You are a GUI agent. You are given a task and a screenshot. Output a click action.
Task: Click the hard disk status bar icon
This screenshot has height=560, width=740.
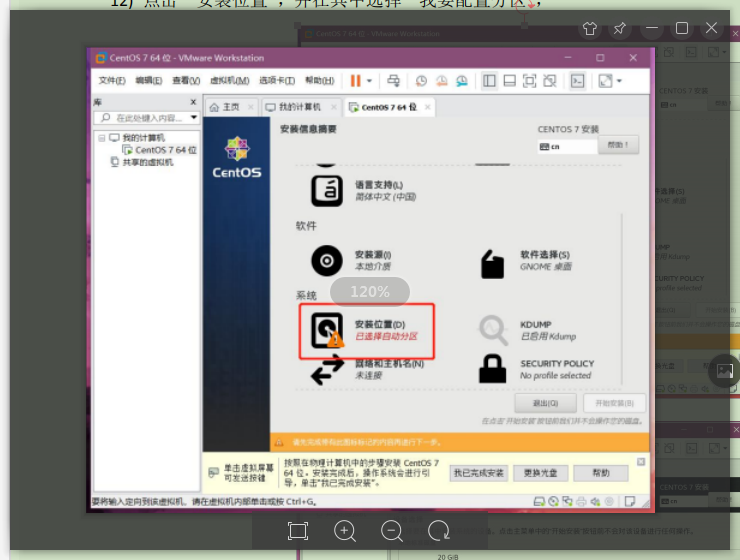tap(539, 501)
